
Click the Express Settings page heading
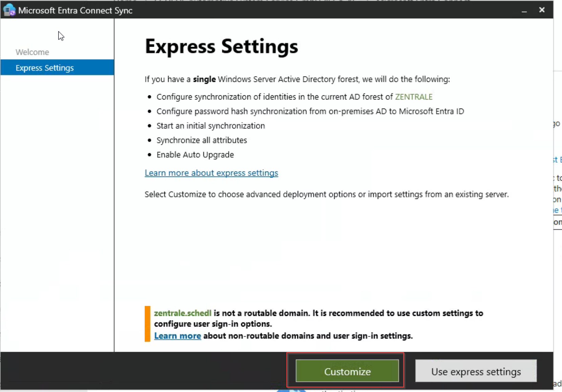pos(221,46)
